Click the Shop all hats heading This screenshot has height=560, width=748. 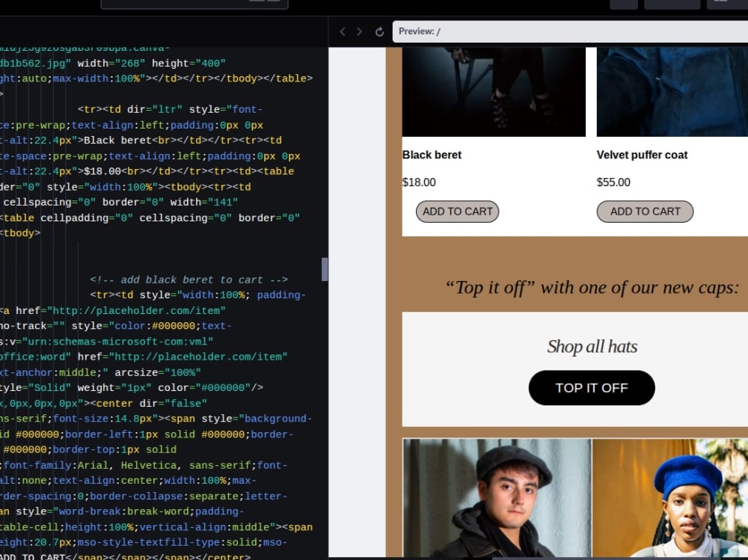[x=592, y=347]
